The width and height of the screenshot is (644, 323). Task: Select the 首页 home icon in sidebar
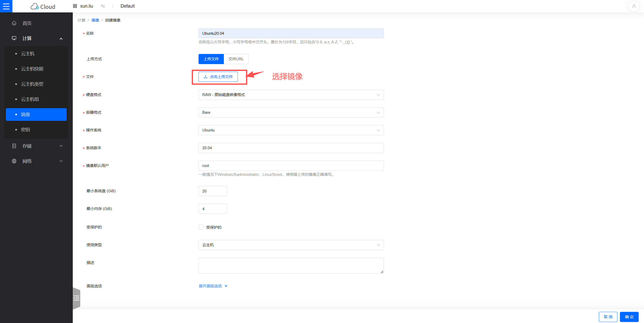tap(14, 23)
